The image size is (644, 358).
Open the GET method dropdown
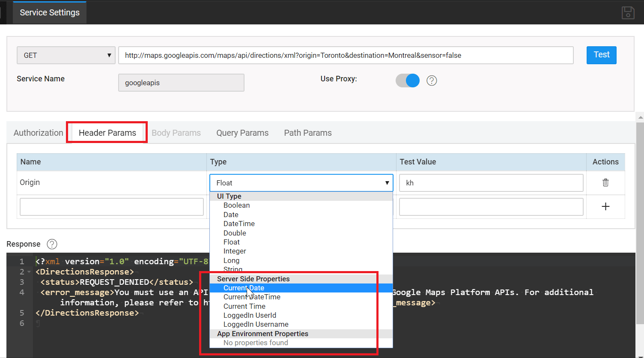66,55
